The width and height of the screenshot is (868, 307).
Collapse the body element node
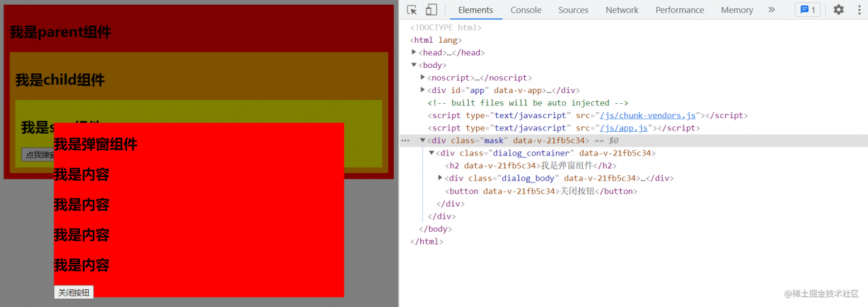click(x=414, y=65)
